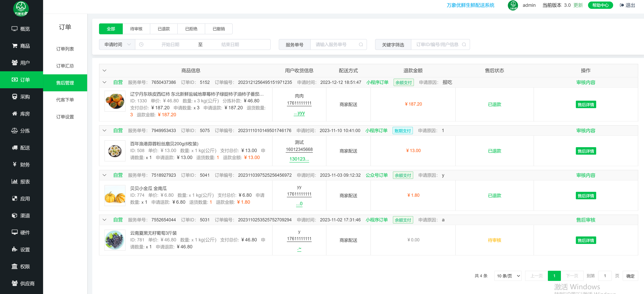This screenshot has height=294, width=644.
Task: Click the 更新 version link
Action: 578,5
